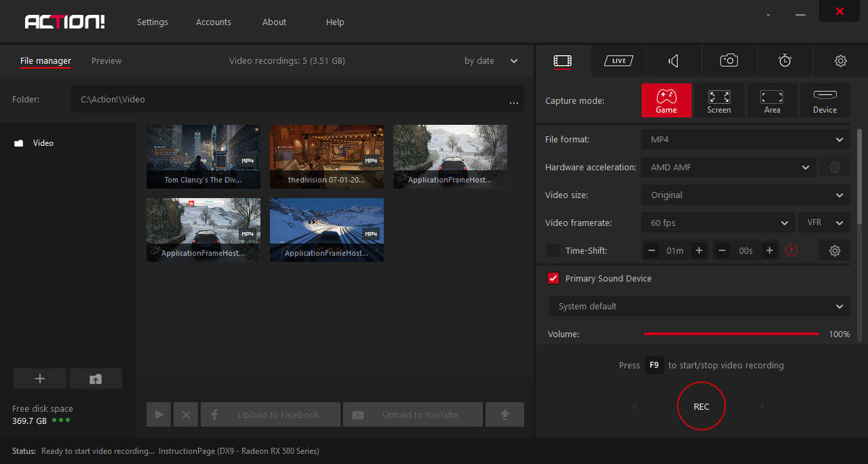Enable the Time-Shift checkbox
The image size is (868, 464).
[x=553, y=251]
